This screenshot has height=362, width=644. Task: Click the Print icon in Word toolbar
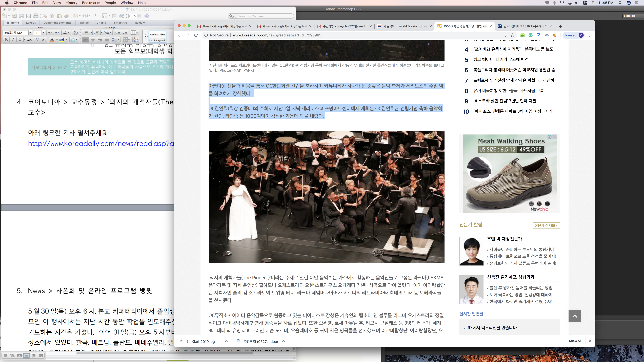(36, 16)
